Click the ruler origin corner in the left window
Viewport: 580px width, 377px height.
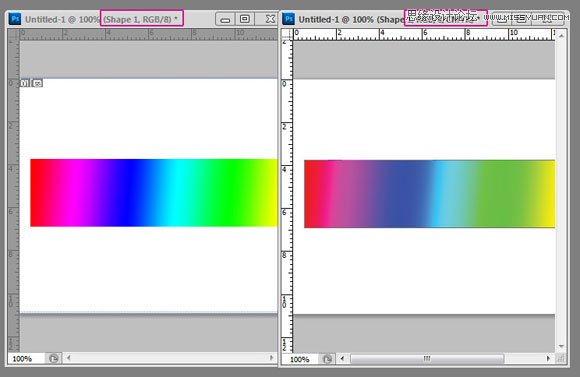pyautogui.click(x=13, y=34)
